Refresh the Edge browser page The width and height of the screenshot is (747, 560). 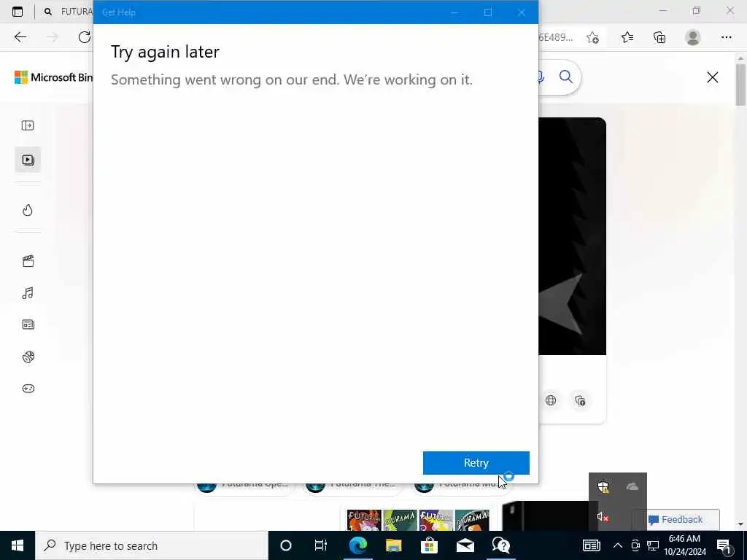tap(85, 37)
